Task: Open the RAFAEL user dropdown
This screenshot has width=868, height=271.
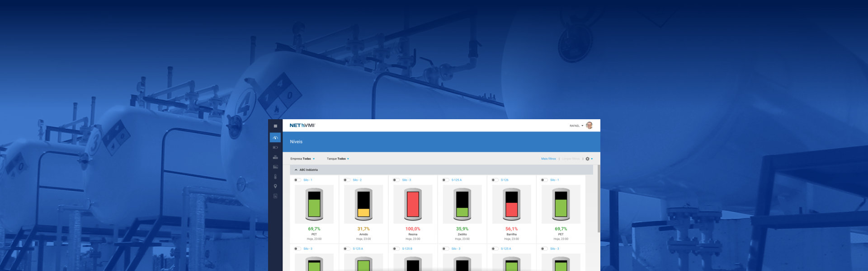Action: click(x=576, y=126)
